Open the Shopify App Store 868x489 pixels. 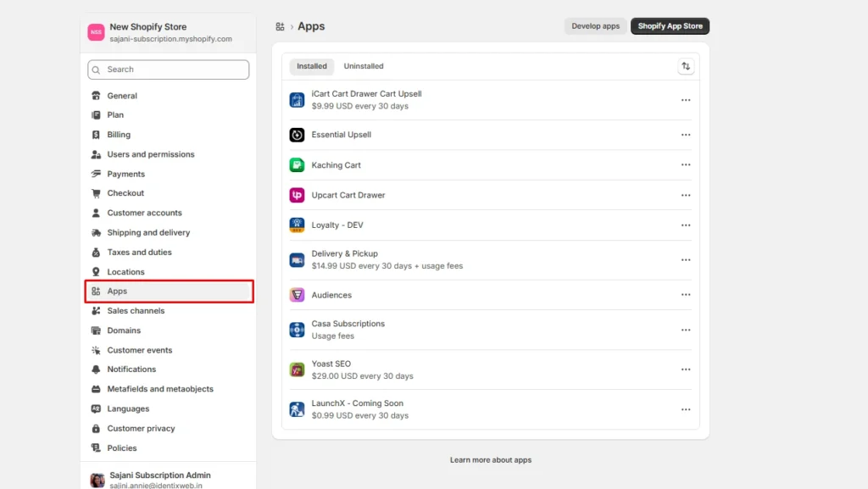pos(670,25)
